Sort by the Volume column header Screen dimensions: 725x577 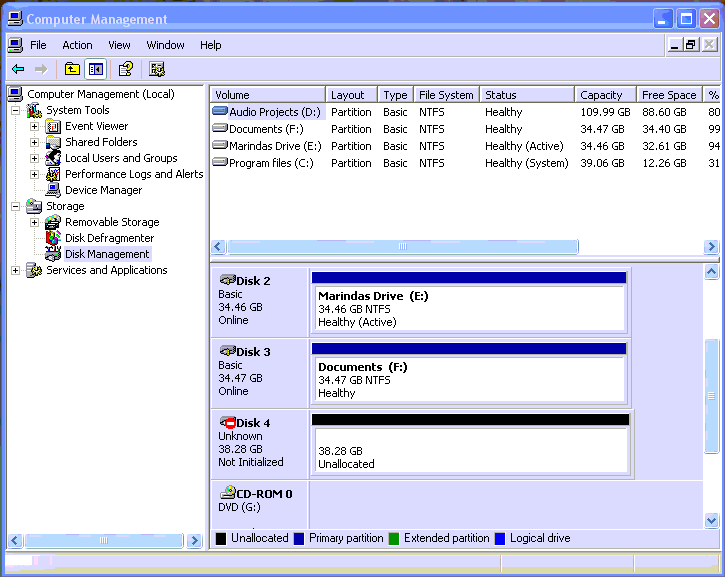point(268,95)
